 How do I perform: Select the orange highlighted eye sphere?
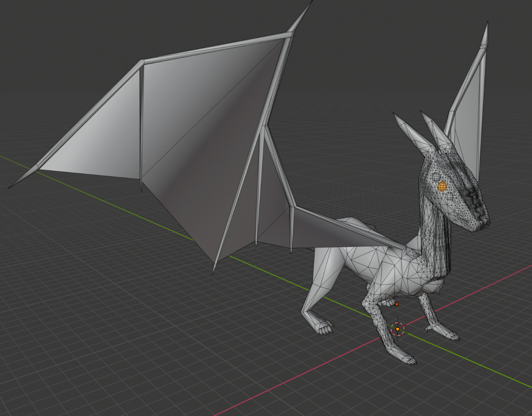[442, 186]
